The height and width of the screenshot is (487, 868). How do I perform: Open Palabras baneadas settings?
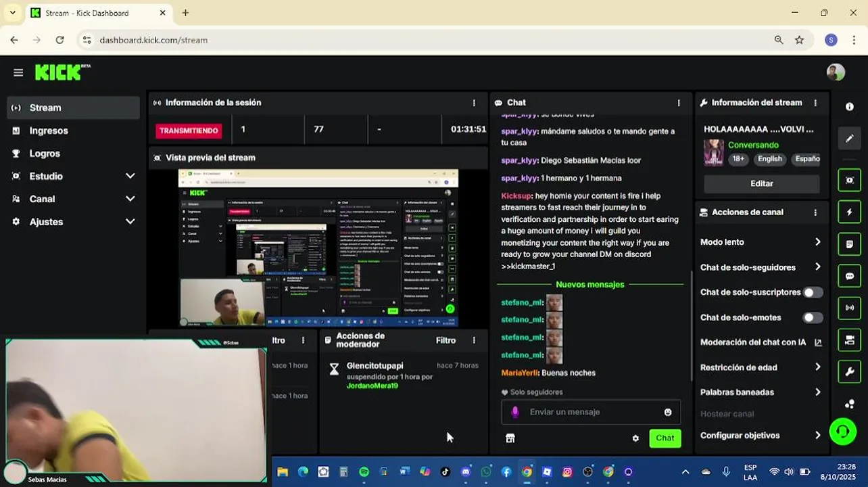[x=761, y=392]
